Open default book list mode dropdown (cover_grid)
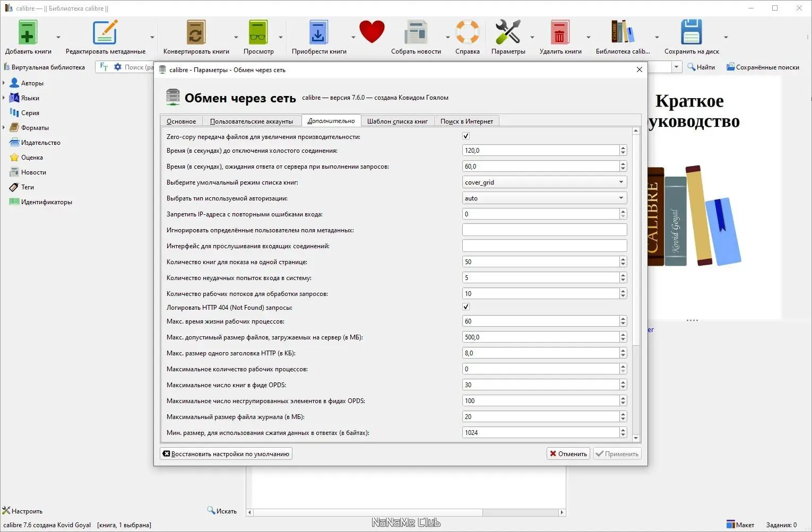Viewport: 812px width, 532px height. (545, 182)
